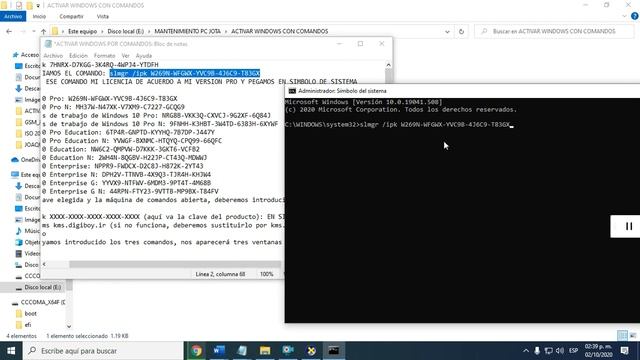Select 'MANTENIMIENTO PC JOTA' breadcrumb

(187, 31)
